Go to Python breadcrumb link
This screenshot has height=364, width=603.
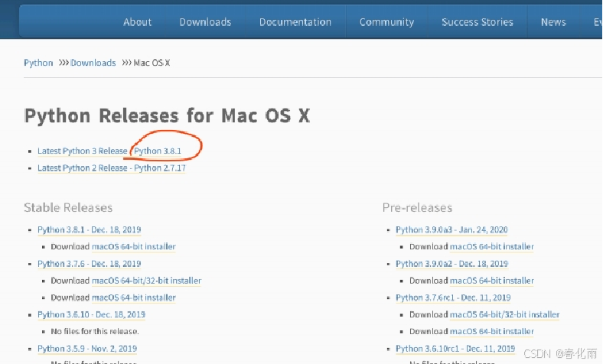point(38,63)
